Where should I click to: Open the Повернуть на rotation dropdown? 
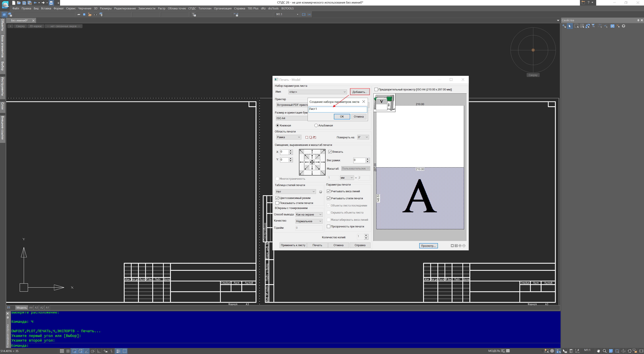click(363, 137)
